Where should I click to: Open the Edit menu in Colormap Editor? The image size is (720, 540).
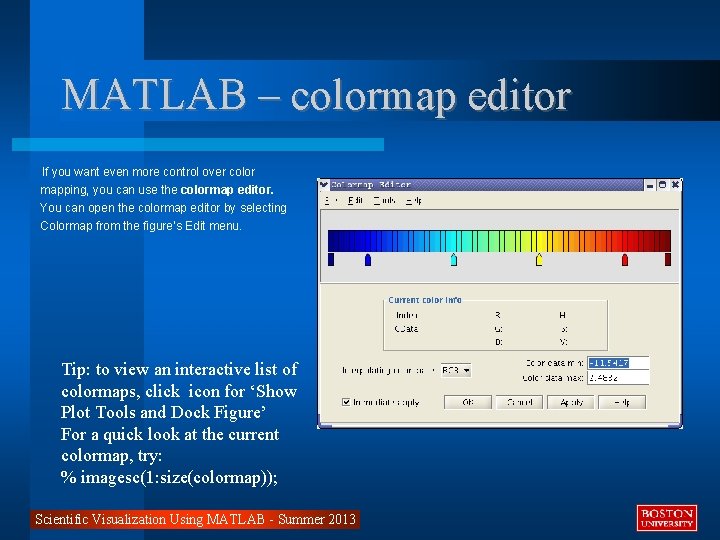[x=355, y=200]
